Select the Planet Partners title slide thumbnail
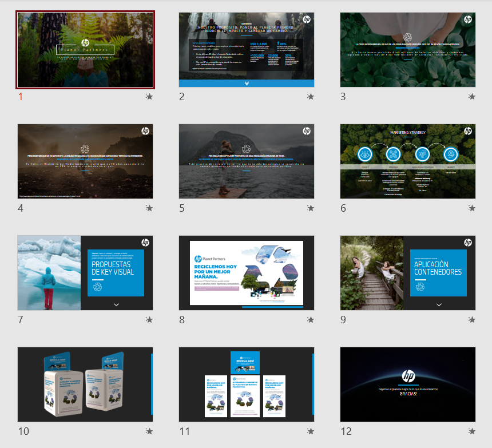Image resolution: width=492 pixels, height=448 pixels. point(85,50)
